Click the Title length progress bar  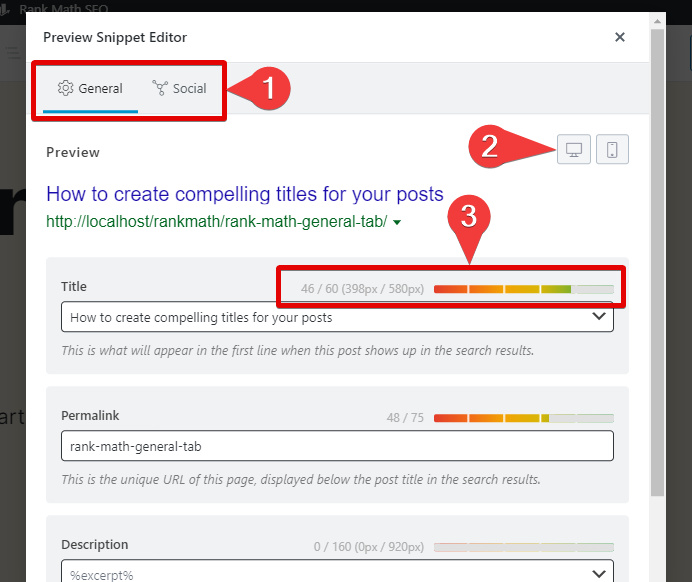click(x=523, y=289)
